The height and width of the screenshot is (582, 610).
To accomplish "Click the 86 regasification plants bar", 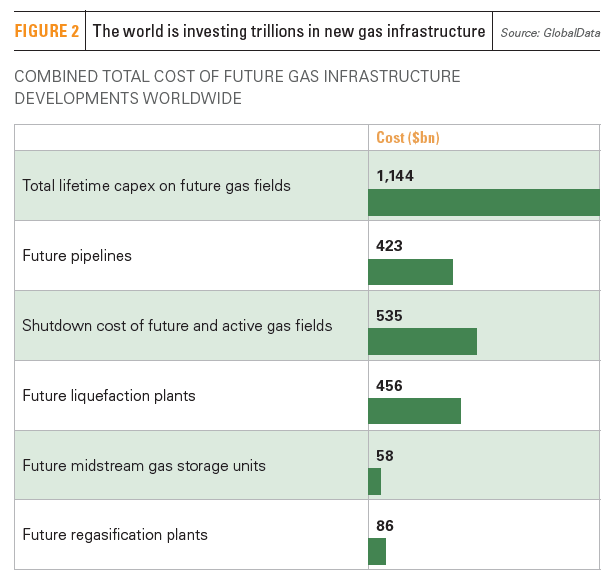I will [x=377, y=551].
